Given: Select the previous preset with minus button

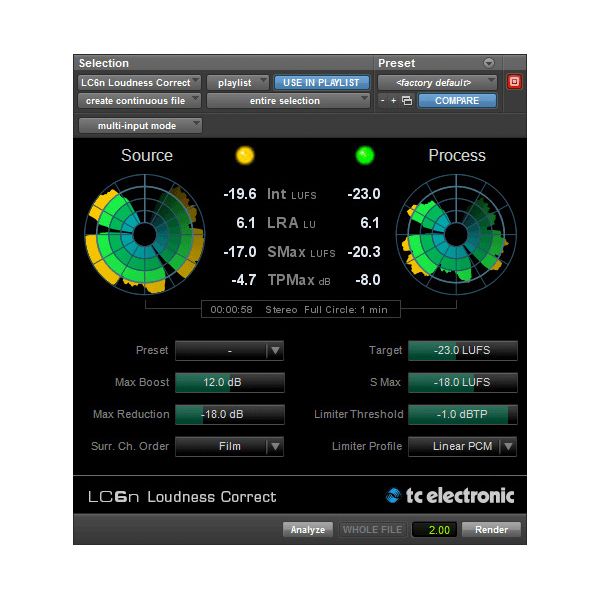Looking at the screenshot, I should point(383,101).
